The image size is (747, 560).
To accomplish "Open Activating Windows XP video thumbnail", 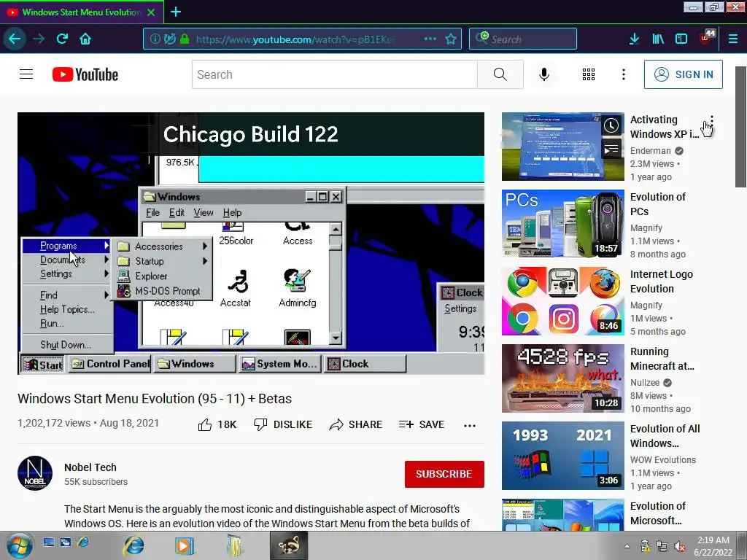I will tap(562, 146).
